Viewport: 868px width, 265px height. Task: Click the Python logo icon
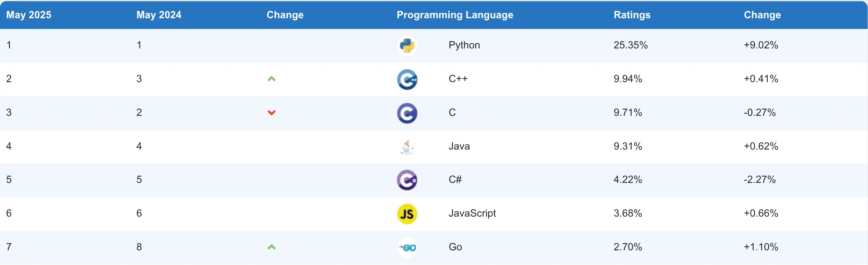tap(407, 46)
